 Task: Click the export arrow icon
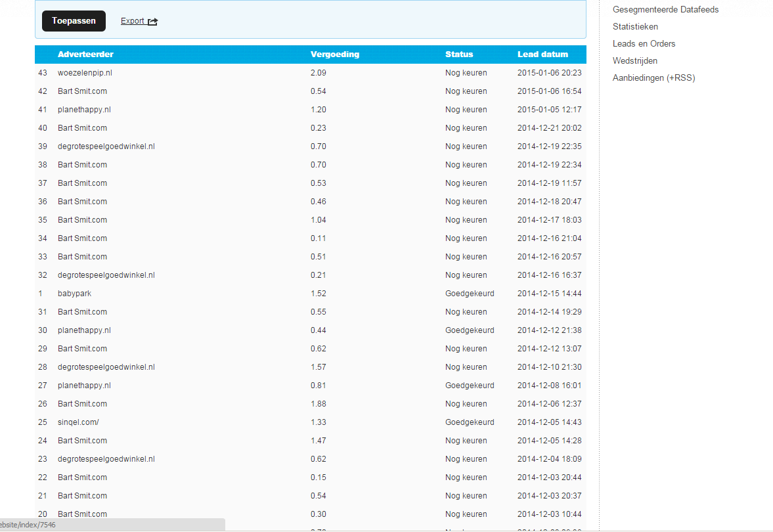[153, 21]
